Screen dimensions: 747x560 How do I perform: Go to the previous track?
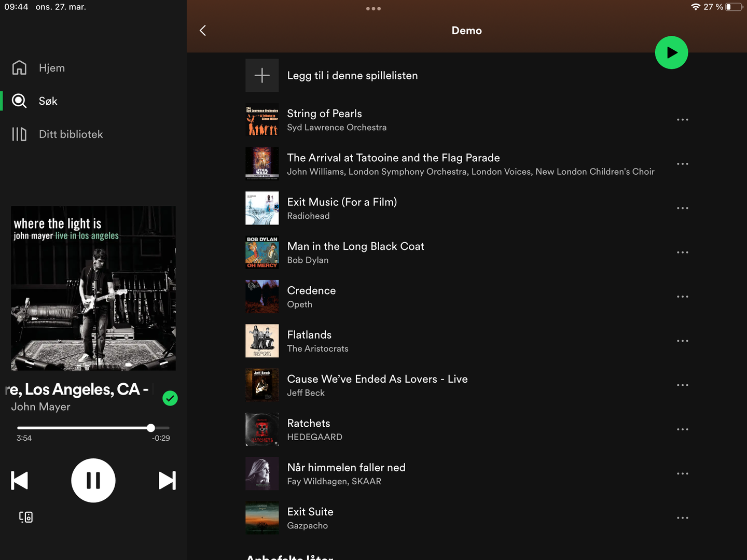click(x=20, y=481)
